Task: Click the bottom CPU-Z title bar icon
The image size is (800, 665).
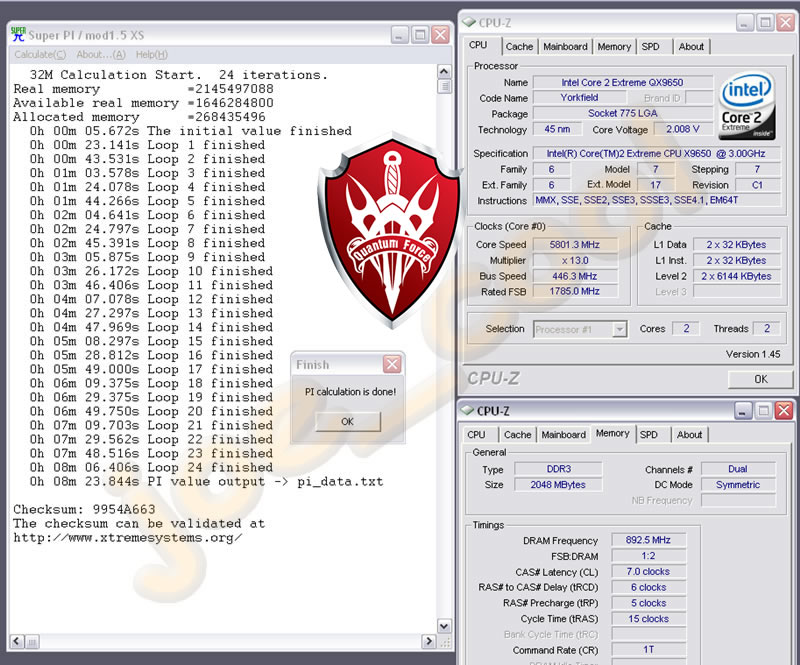Action: [x=467, y=410]
